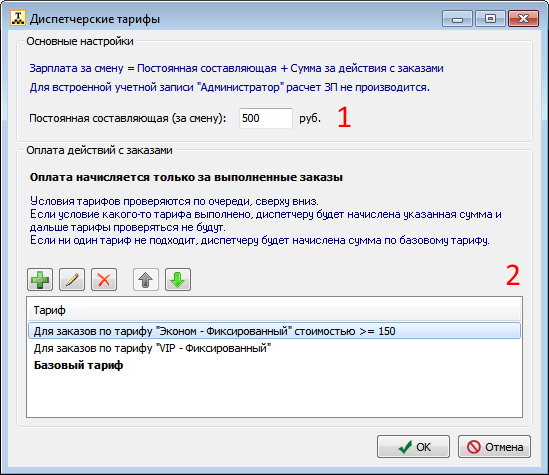Viewport: 549px width, 475px height.
Task: Close the Диспетчерские тарифы dialog
Action: coord(523,19)
